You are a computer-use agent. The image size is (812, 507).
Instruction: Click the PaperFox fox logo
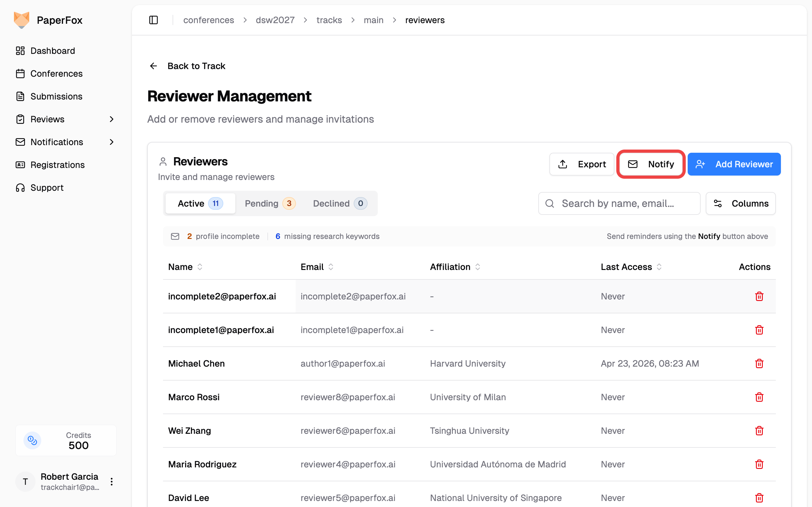(x=22, y=20)
